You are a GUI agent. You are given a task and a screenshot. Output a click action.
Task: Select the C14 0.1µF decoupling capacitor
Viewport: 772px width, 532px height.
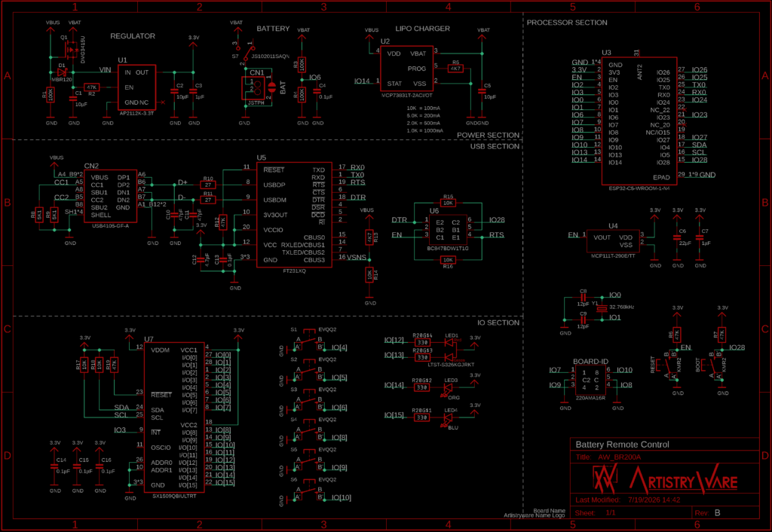coord(55,466)
